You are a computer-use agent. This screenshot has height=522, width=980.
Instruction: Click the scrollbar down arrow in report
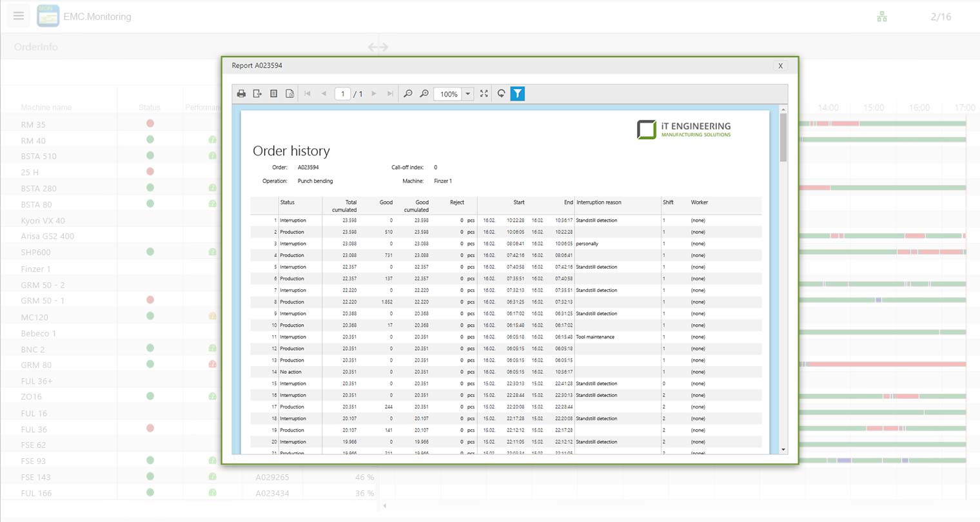point(783,449)
